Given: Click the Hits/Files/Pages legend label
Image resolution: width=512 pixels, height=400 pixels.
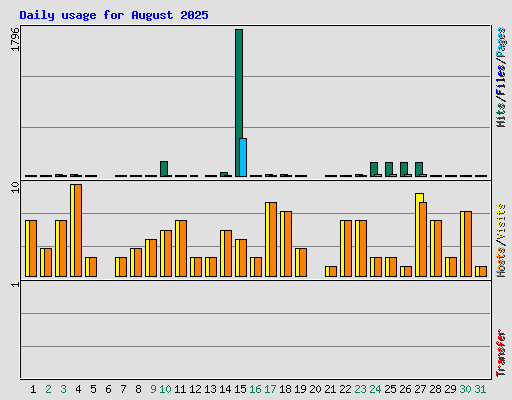Looking at the screenshot, I should (501, 77).
